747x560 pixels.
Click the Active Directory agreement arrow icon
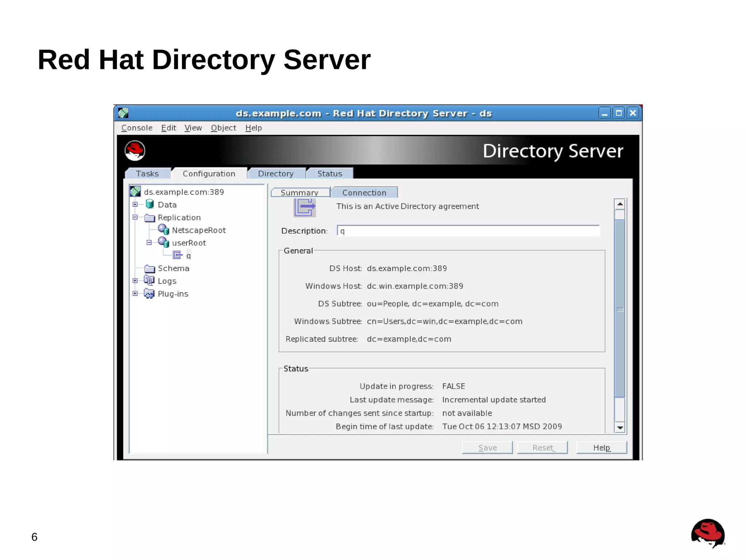(305, 208)
